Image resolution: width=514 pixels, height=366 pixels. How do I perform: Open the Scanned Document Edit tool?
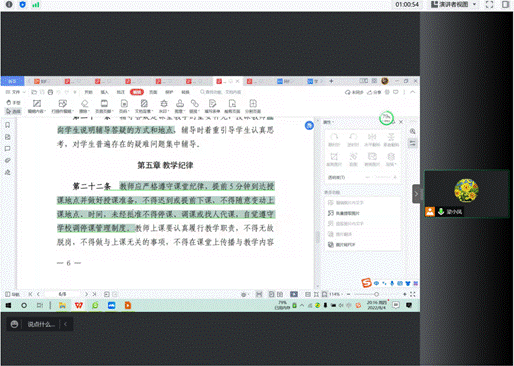click(x=62, y=106)
